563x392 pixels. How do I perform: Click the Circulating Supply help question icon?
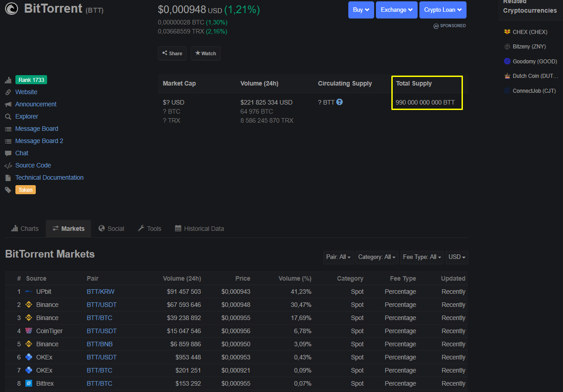pos(339,102)
